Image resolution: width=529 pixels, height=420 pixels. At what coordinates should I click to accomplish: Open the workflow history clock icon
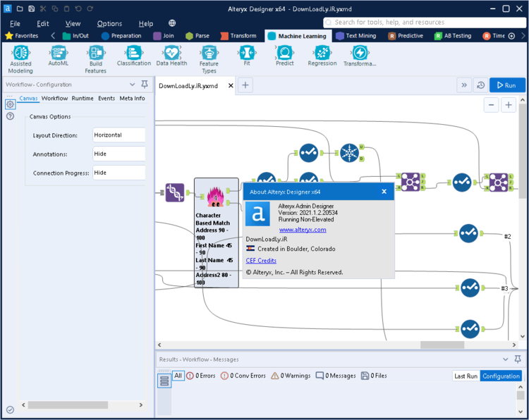point(481,85)
